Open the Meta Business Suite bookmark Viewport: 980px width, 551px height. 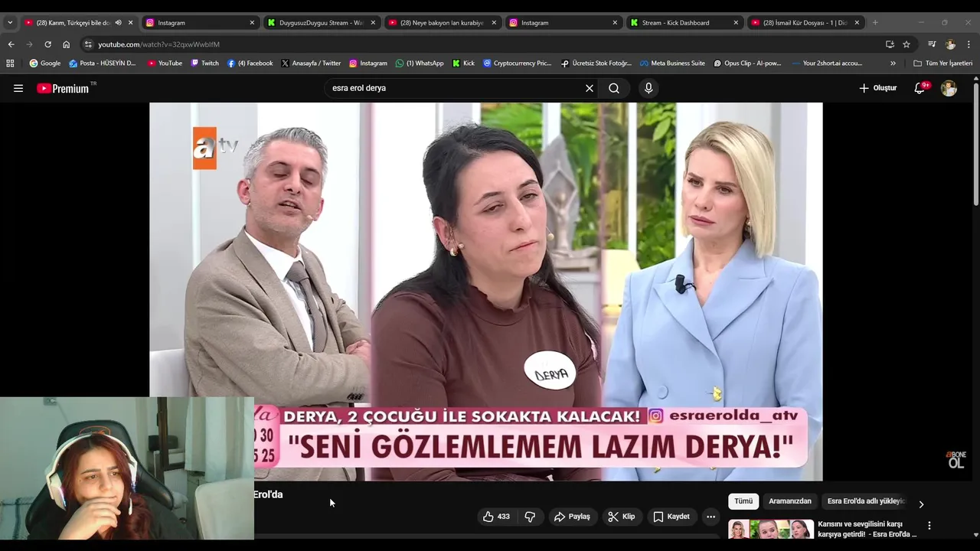pos(671,64)
